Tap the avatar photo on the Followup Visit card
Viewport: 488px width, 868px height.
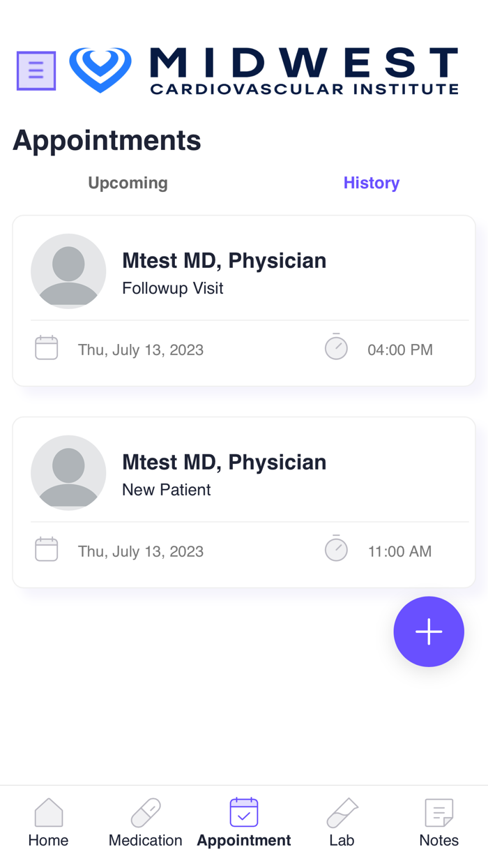click(68, 271)
